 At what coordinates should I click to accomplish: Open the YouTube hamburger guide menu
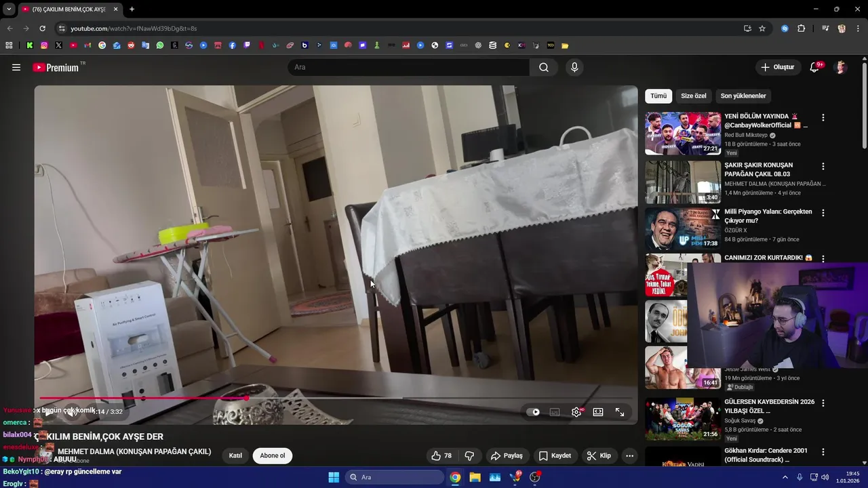[x=16, y=67]
